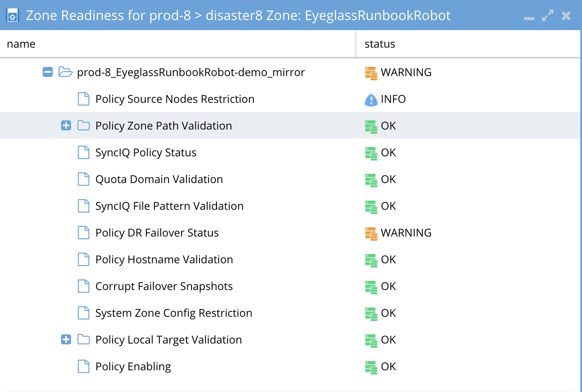Click green OK icon for Policy Zone Path Validation
This screenshot has height=392, width=582.
[x=371, y=127]
